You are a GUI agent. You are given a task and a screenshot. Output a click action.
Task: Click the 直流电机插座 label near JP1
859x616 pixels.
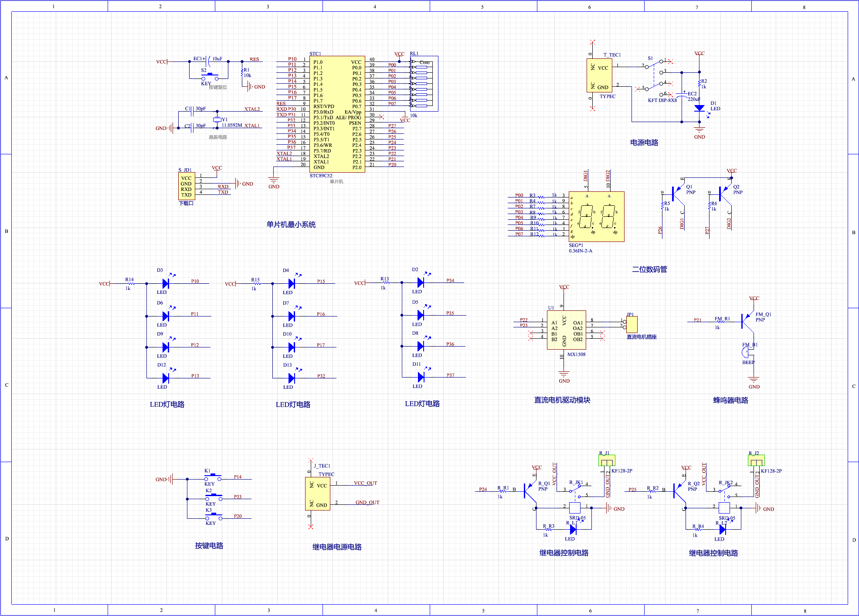point(642,337)
